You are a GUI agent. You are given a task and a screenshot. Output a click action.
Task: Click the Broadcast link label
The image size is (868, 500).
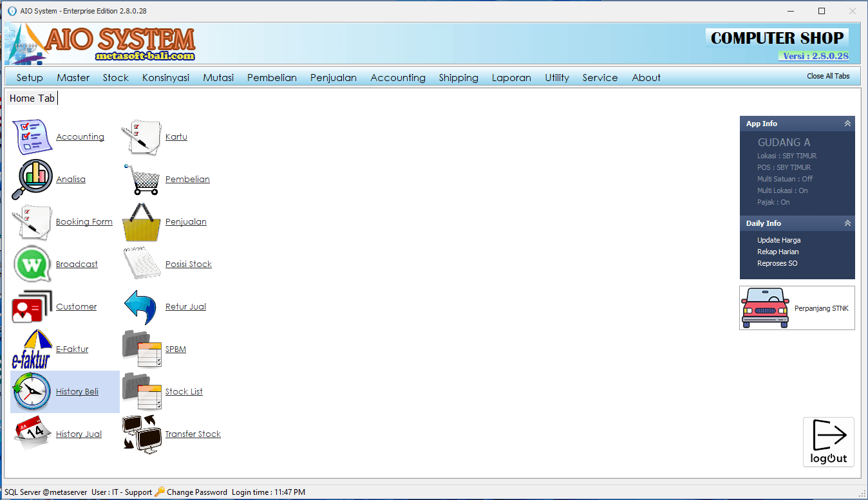pos(77,264)
